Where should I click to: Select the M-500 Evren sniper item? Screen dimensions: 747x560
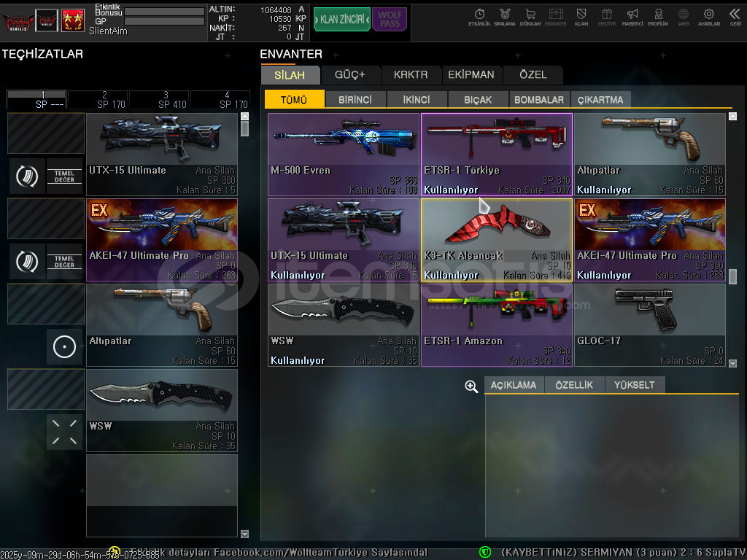(x=344, y=155)
